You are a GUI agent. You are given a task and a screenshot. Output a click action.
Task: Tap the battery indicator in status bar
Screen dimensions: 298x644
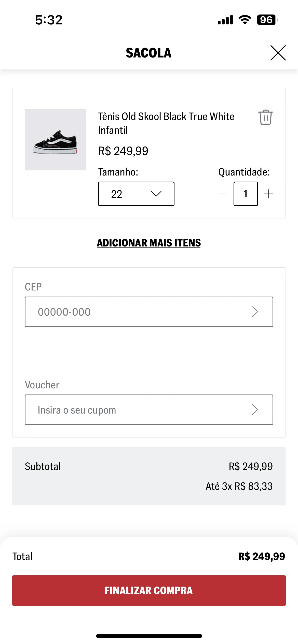(267, 20)
